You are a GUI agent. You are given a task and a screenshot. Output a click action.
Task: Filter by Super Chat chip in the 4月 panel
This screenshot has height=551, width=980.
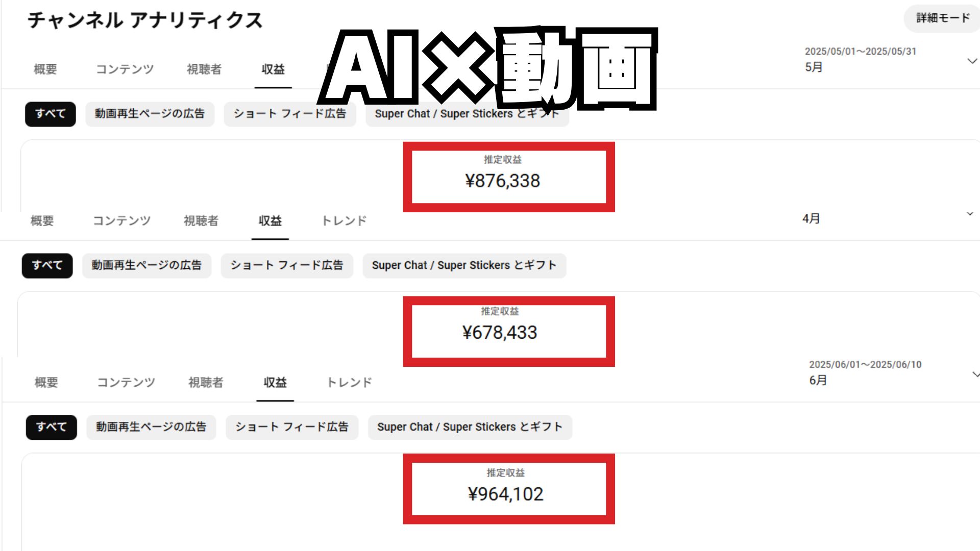(x=464, y=265)
